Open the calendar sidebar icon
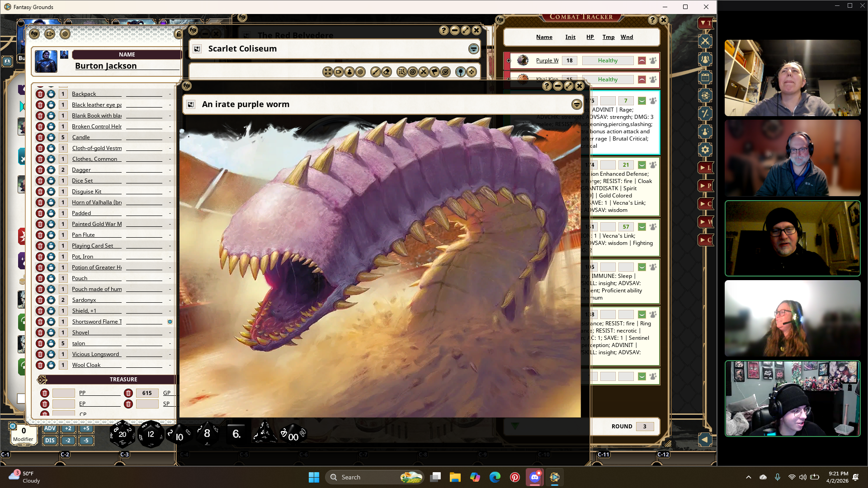The height and width of the screenshot is (488, 868). (x=705, y=77)
